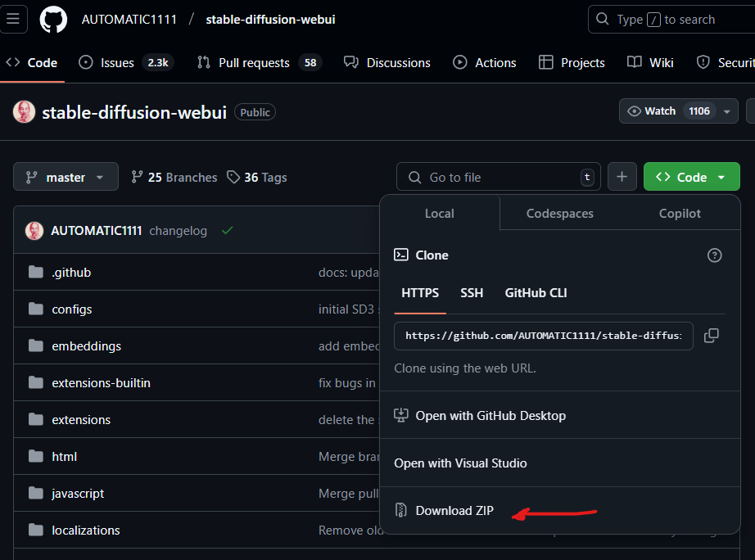This screenshot has height=560, width=755.
Task: Open stable-diffusion-webui breadcrumb link
Action: click(x=270, y=20)
